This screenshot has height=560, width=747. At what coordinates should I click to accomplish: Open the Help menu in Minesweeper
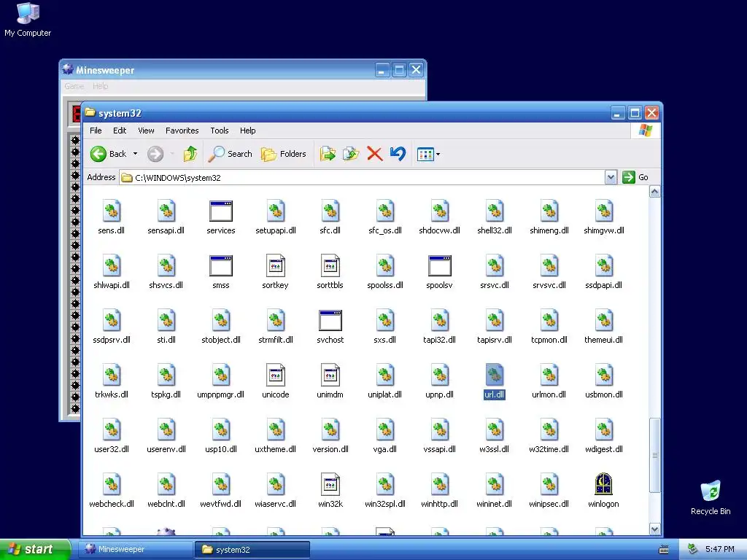[101, 86]
